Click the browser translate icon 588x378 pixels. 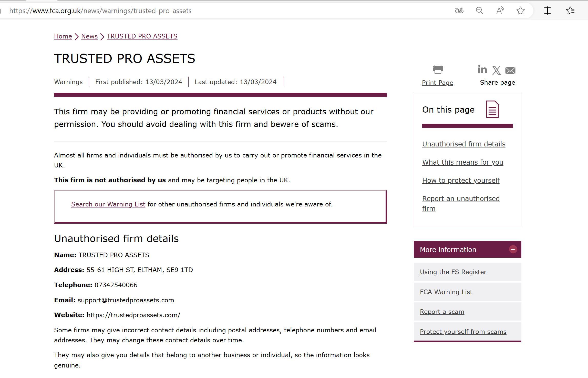coord(459,11)
